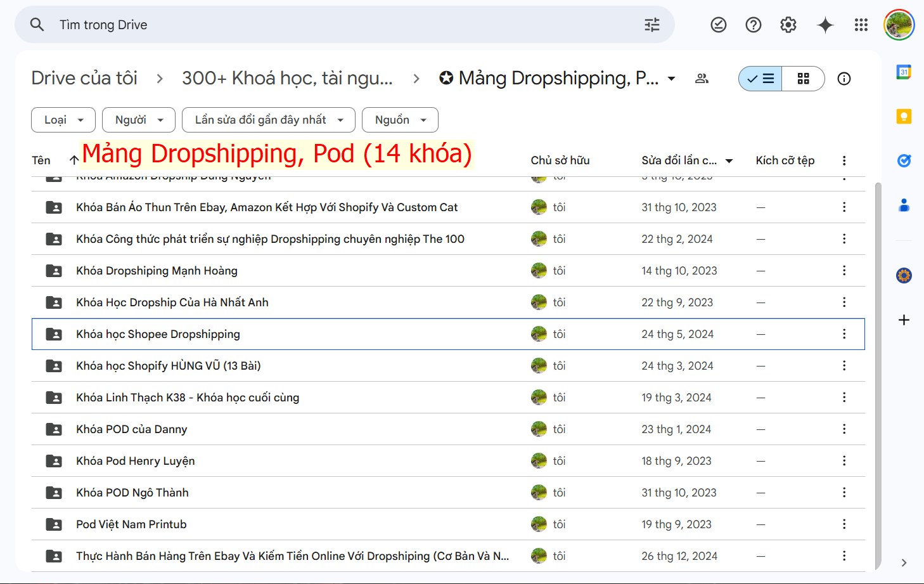Open Lần sửa đổi gần đây nhất filter

click(269, 120)
